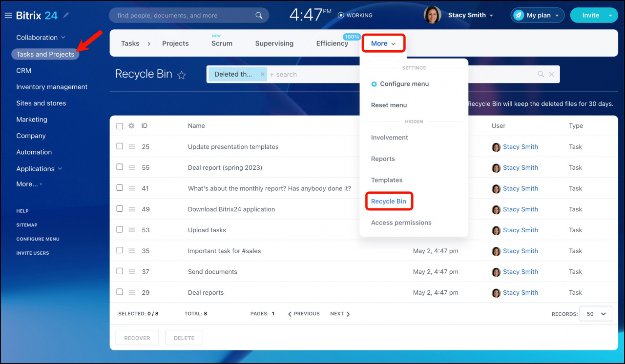Image resolution: width=625 pixels, height=364 pixels.
Task: Select checkbox for monthly report task 41
Action: (120, 188)
